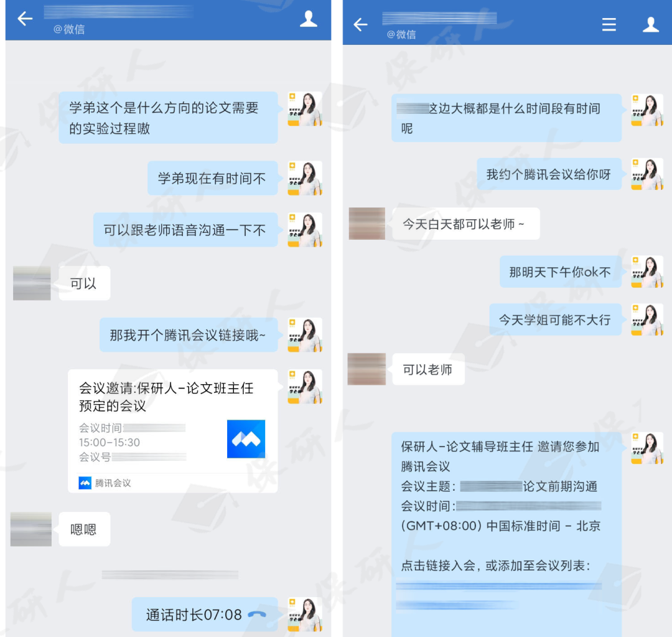The width and height of the screenshot is (672, 637).
Task: Tap the phone icon beside 通话时长07:08
Action: pyautogui.click(x=257, y=615)
